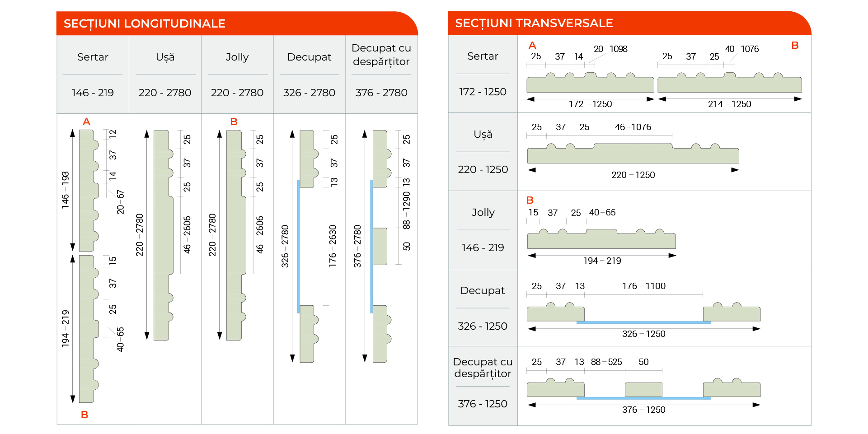Click the 214–1250 Sertar section B drawing
The image size is (868, 434).
click(x=730, y=82)
